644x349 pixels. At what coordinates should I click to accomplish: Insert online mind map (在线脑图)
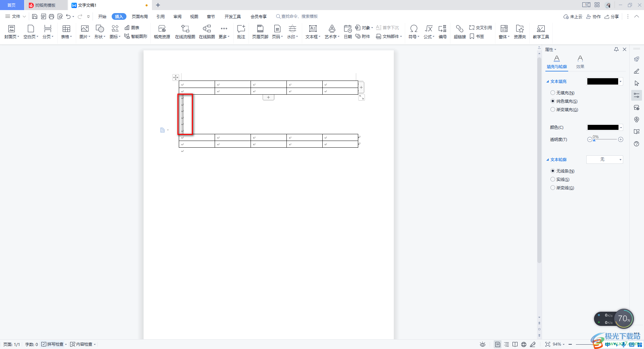pos(207,32)
